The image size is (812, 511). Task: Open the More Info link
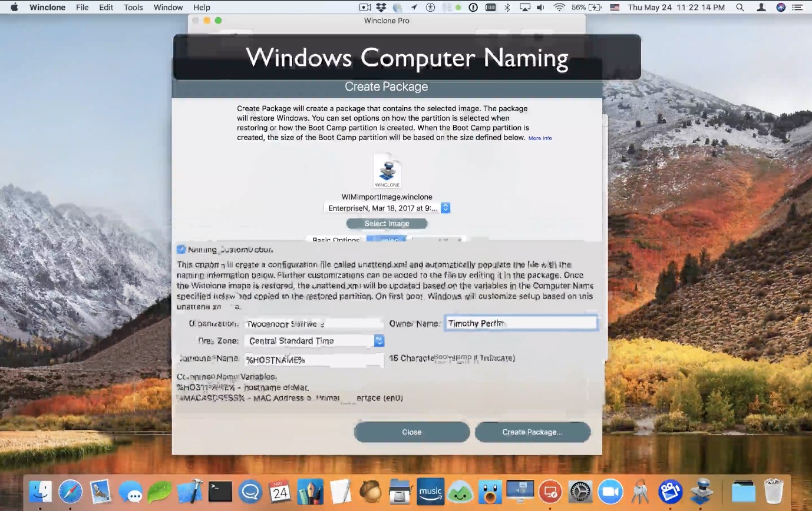[540, 138]
